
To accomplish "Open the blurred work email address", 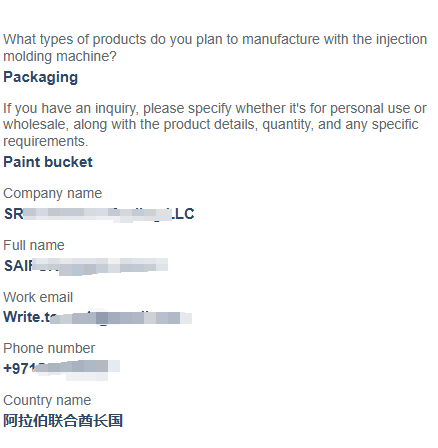I will (98, 317).
